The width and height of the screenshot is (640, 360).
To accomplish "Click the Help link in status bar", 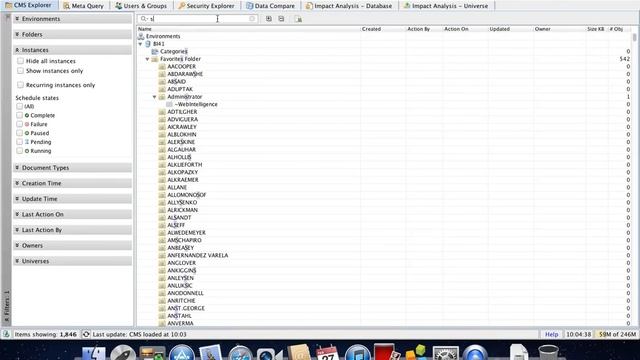I will pos(551,334).
